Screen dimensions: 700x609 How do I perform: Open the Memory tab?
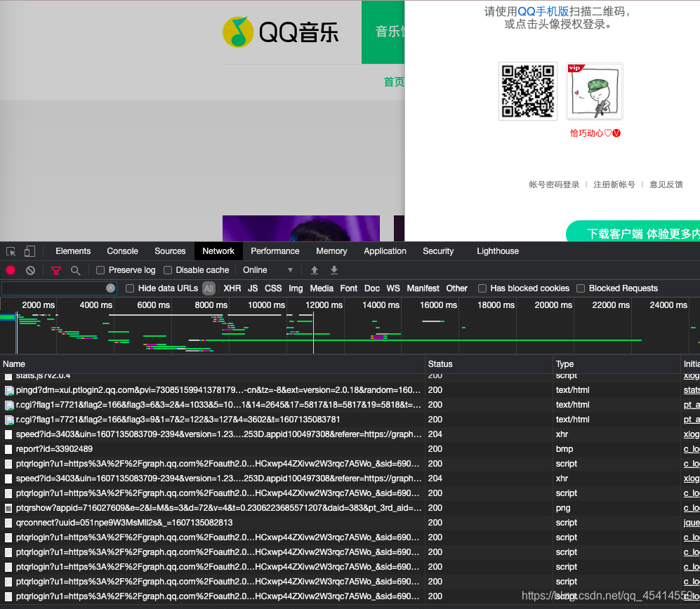[331, 251]
